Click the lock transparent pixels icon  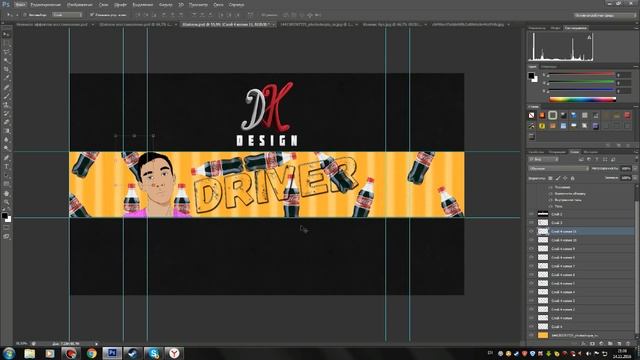[x=550, y=178]
